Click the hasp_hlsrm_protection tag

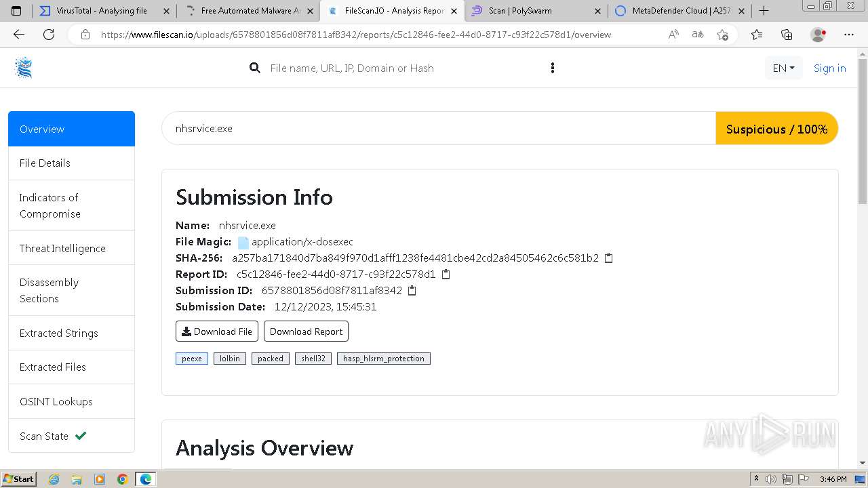click(x=384, y=359)
